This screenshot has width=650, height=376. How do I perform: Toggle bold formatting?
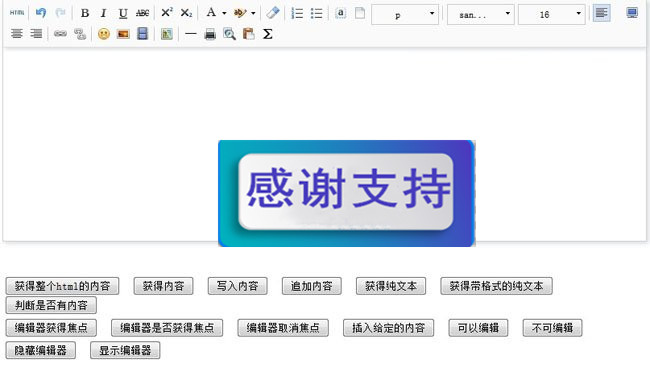tap(85, 13)
